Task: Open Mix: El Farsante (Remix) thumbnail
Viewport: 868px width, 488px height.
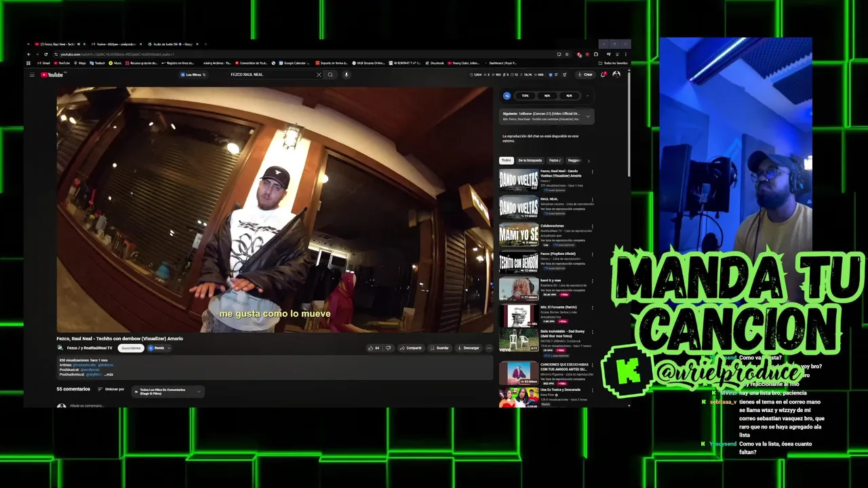Action: click(519, 317)
